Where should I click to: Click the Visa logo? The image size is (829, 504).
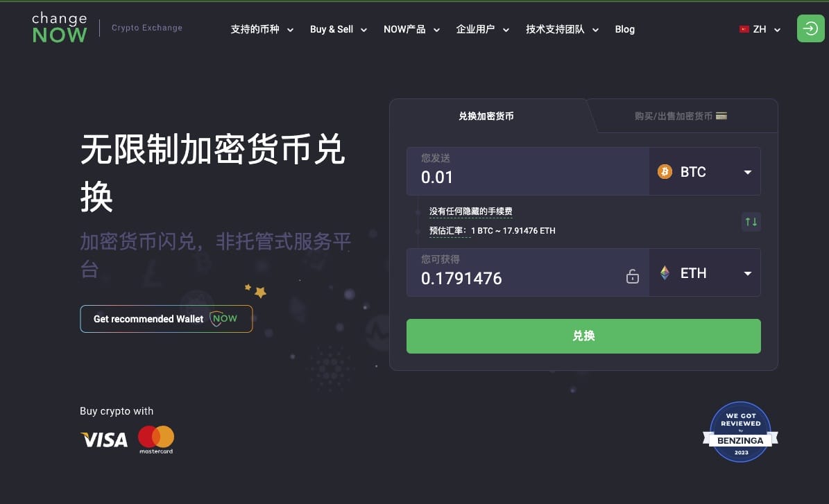click(x=104, y=440)
